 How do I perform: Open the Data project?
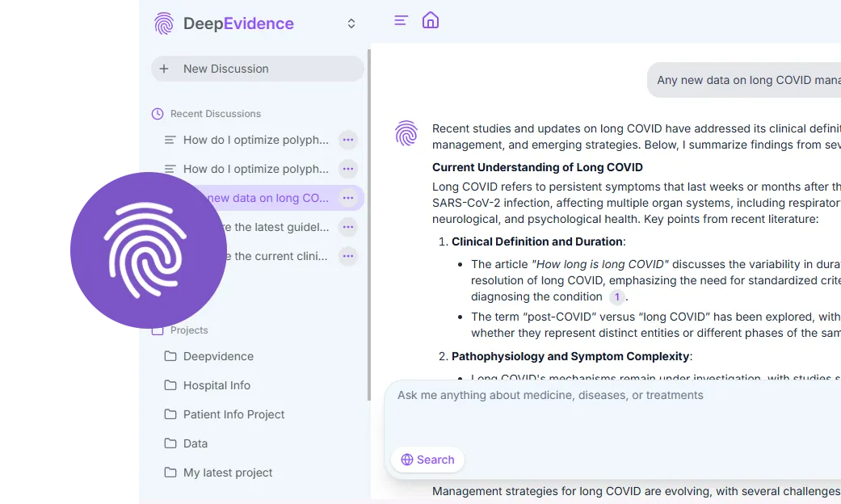pos(196,443)
